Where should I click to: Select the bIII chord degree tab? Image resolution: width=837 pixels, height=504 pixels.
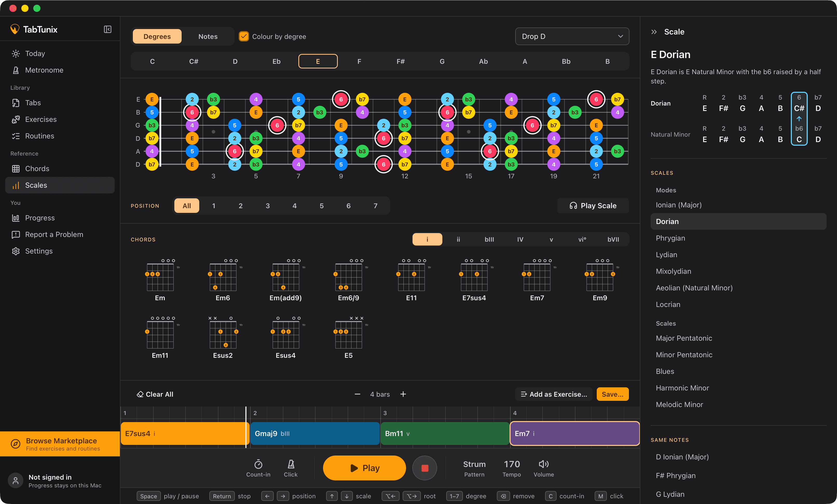point(489,239)
